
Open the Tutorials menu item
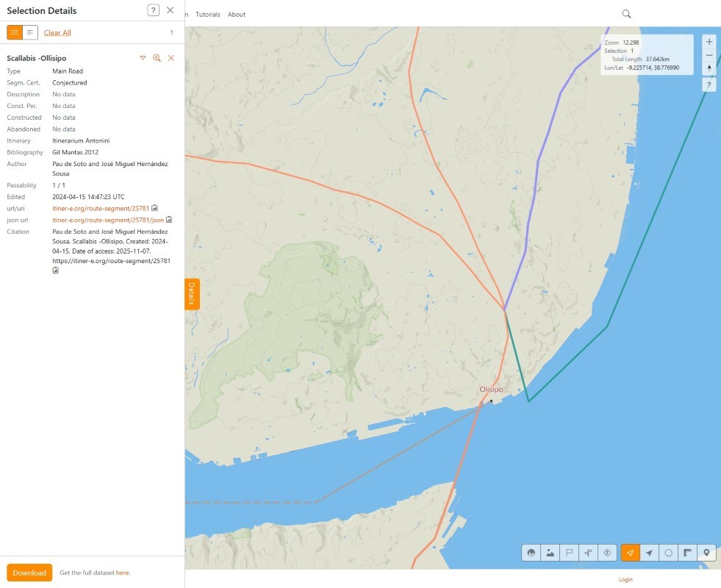pyautogui.click(x=207, y=15)
